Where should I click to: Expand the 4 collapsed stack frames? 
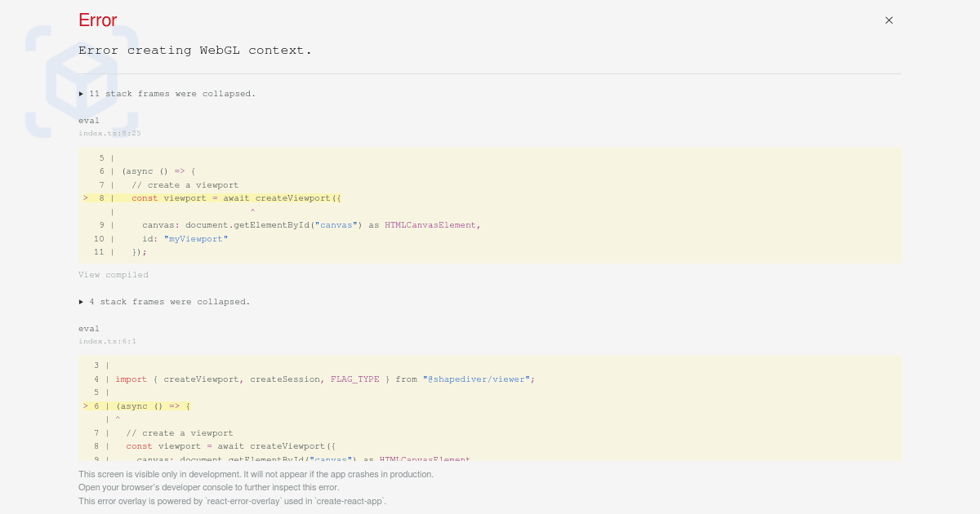165,302
